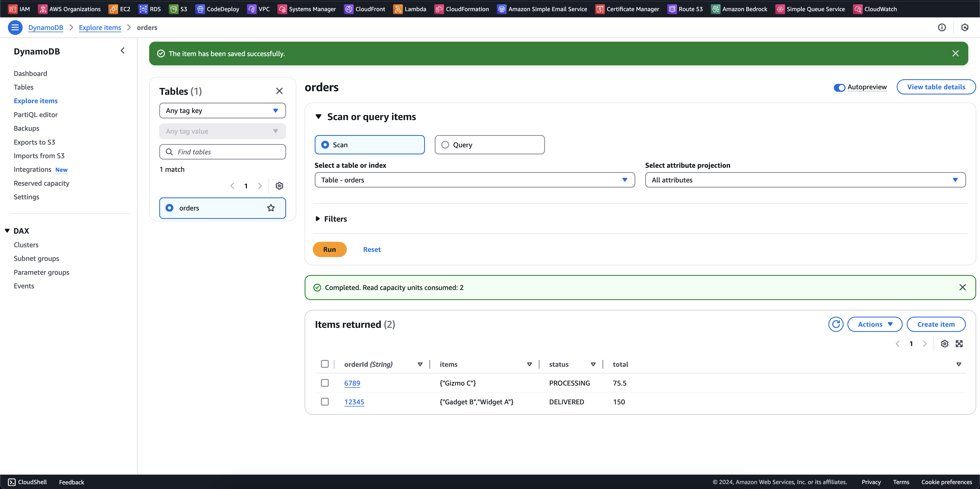The image size is (980, 489).
Task: Open the AWS Organizations shortcut icon
Action: [x=43, y=9]
